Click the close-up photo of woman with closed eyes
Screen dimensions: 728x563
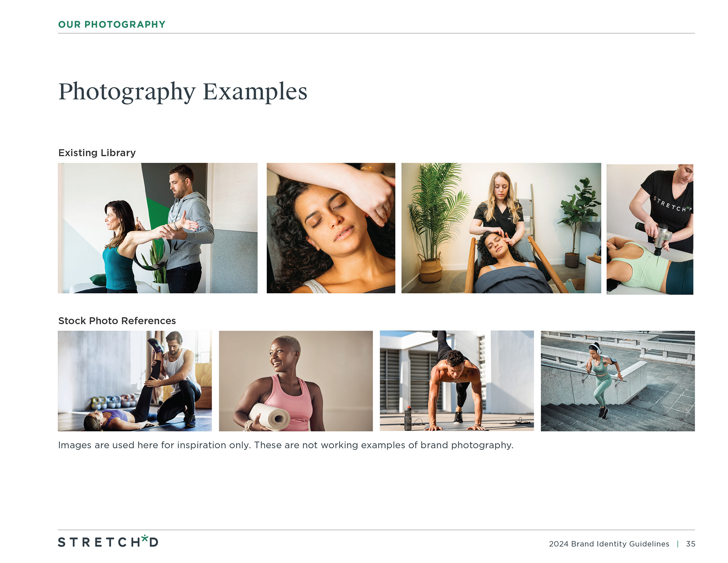click(331, 228)
